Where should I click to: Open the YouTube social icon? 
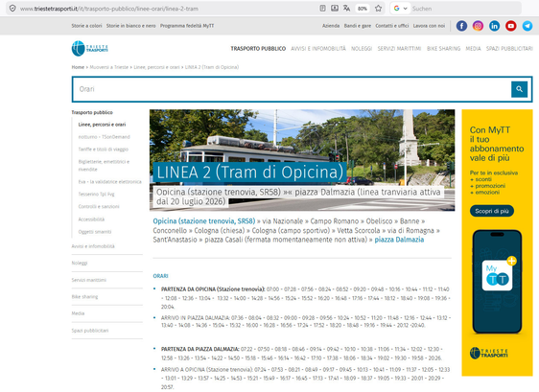(x=511, y=26)
